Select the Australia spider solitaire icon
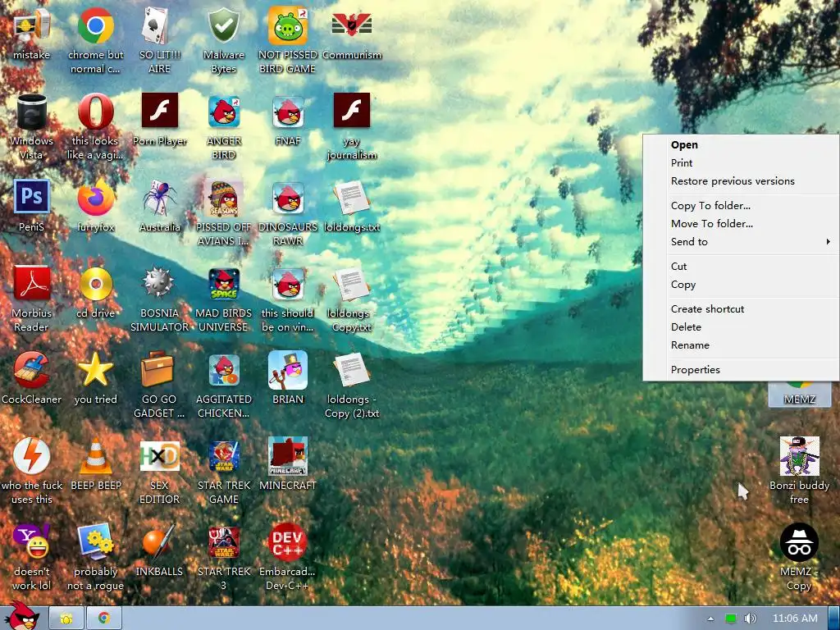840x630 pixels. [159, 207]
